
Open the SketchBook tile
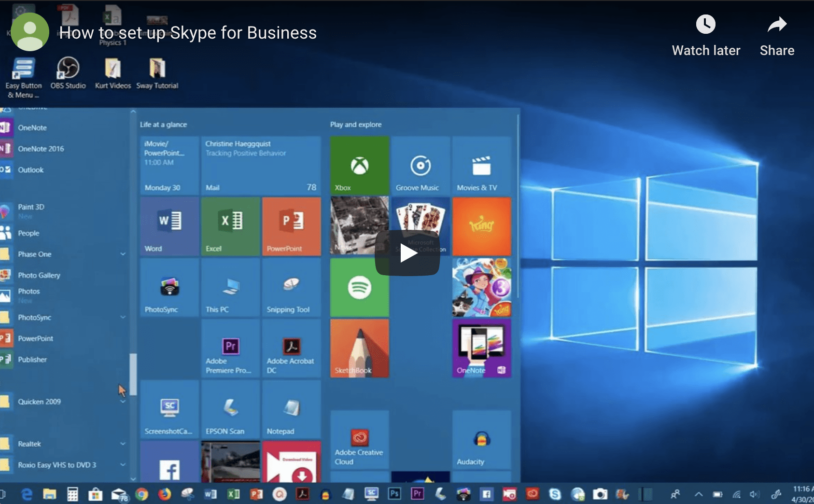tap(360, 348)
